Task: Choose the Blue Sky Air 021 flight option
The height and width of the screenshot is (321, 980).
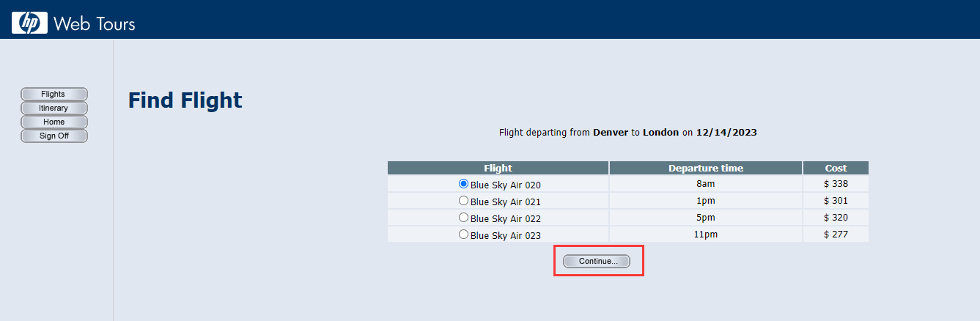Action: click(463, 201)
